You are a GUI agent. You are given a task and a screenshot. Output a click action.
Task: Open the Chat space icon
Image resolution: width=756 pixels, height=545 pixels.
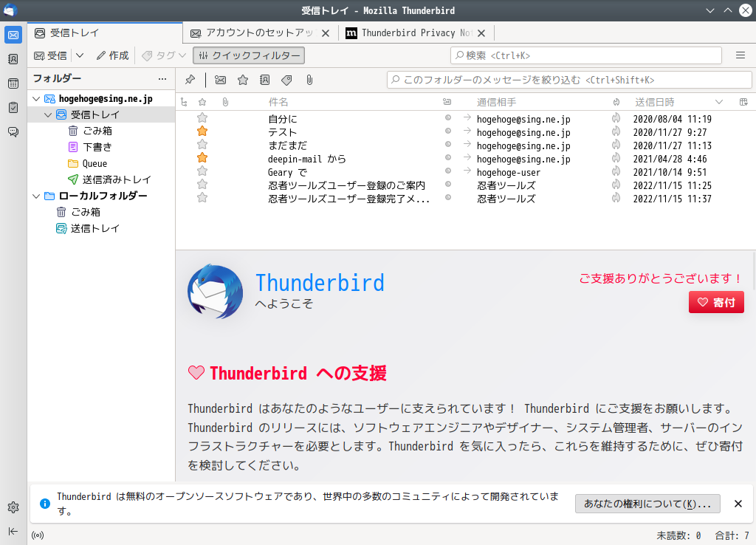[13, 131]
